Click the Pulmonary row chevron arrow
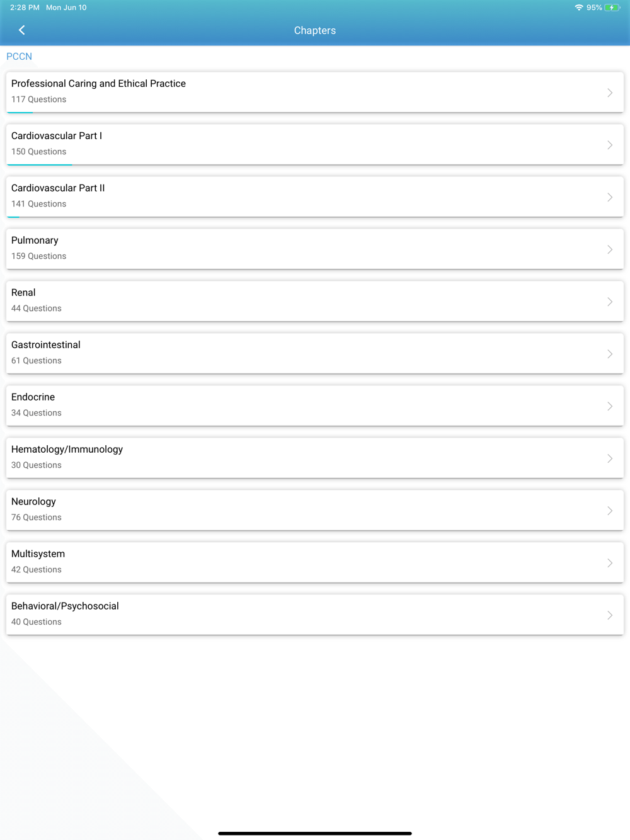Screen dimensions: 630x840 [x=610, y=249]
